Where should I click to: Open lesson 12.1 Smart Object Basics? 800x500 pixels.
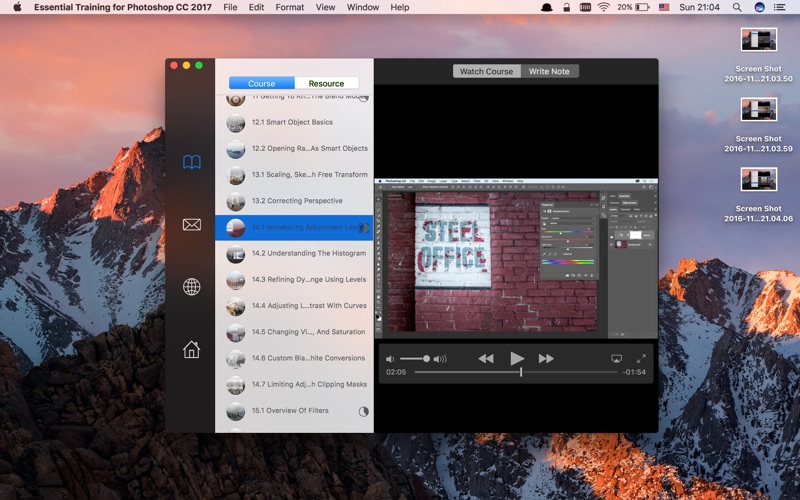tap(294, 122)
